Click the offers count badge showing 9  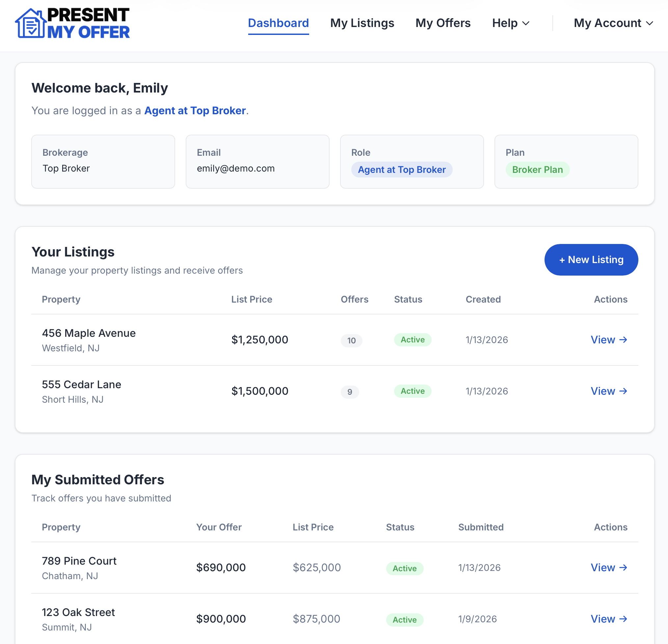tap(350, 392)
